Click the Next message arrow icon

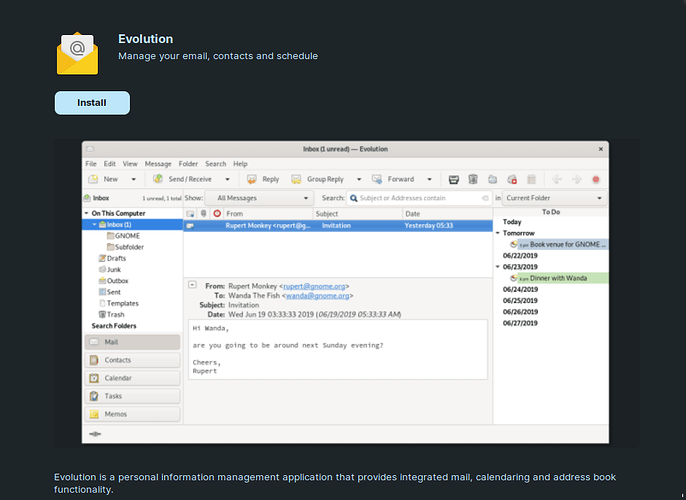pyautogui.click(x=577, y=179)
